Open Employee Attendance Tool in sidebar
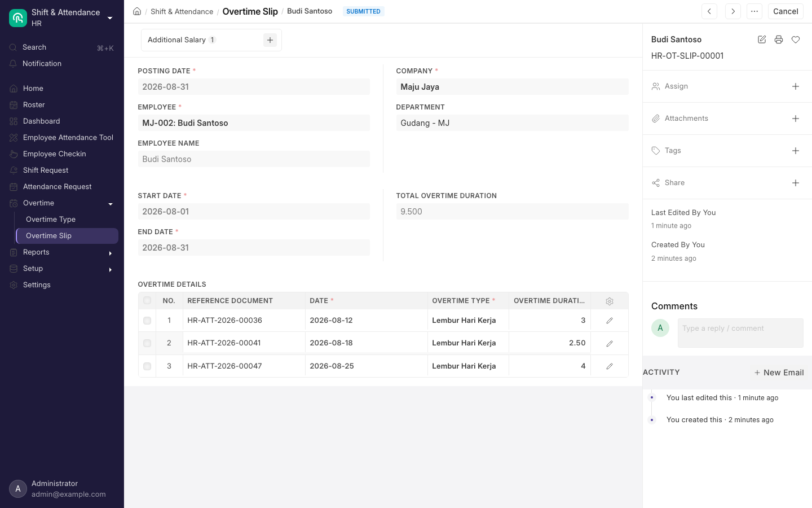 click(62, 138)
